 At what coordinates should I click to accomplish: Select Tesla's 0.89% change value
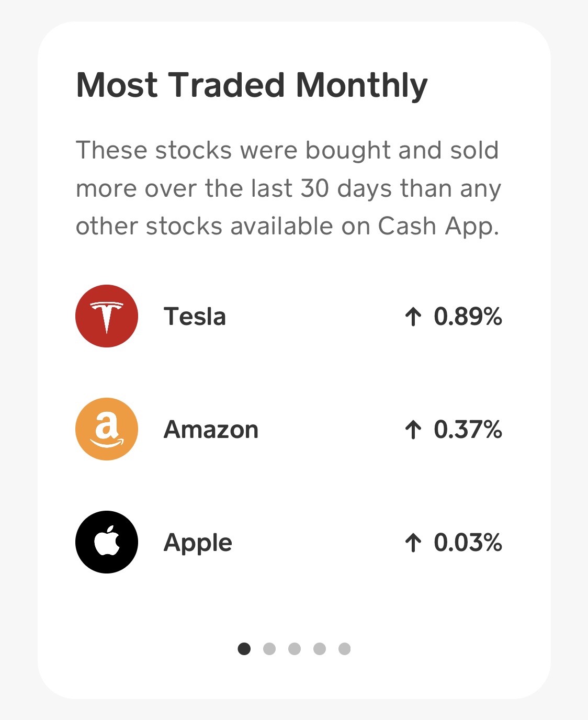click(x=468, y=317)
